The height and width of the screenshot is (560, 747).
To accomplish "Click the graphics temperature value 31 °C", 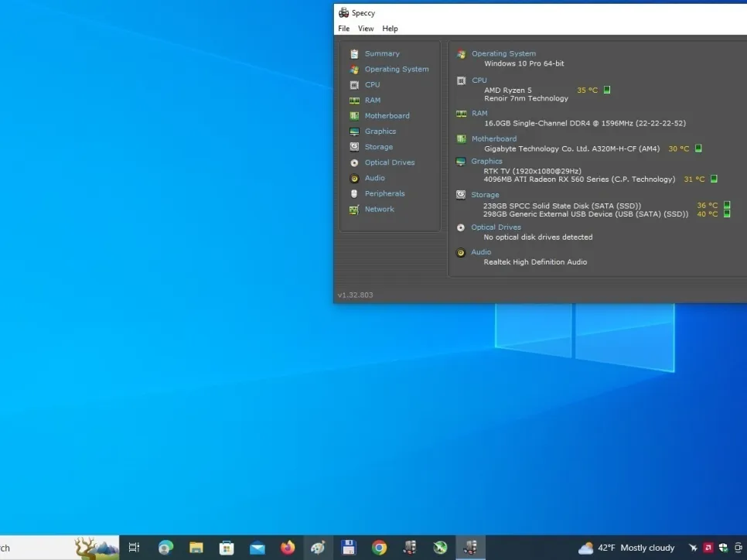I will tap(694, 179).
